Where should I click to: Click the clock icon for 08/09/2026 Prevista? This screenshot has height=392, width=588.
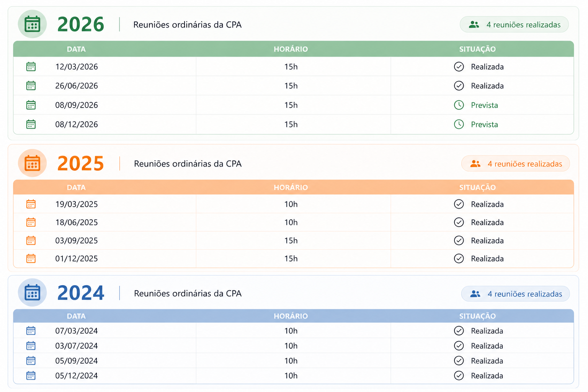[x=459, y=105]
